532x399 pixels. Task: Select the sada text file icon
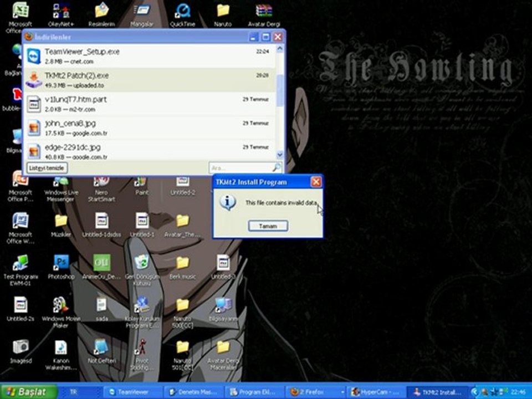click(101, 309)
